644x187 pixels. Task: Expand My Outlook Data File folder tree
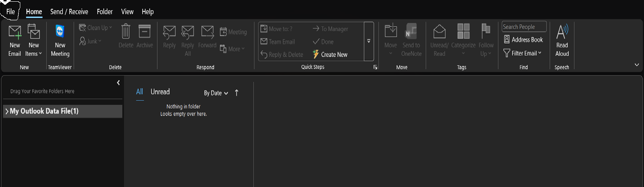pyautogui.click(x=7, y=111)
